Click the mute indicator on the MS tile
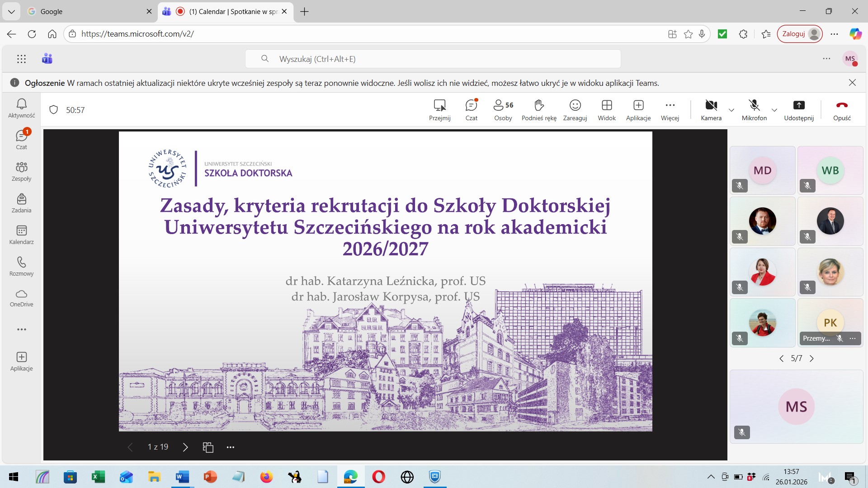 pyautogui.click(x=741, y=432)
